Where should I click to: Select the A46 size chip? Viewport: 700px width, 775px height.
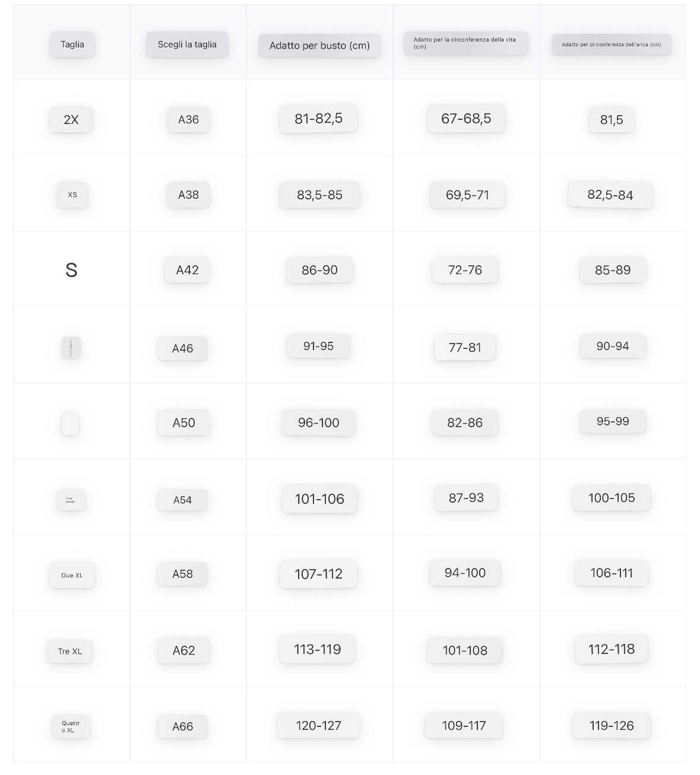pyautogui.click(x=182, y=349)
